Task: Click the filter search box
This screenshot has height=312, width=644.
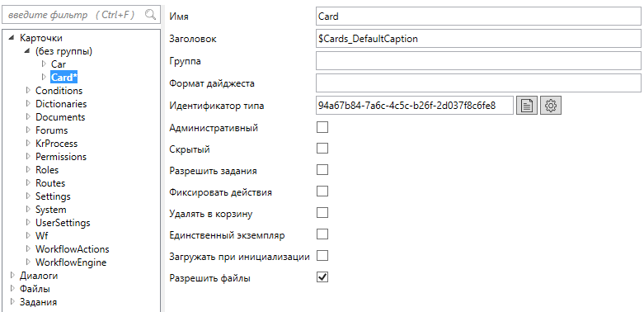Action: (81, 15)
